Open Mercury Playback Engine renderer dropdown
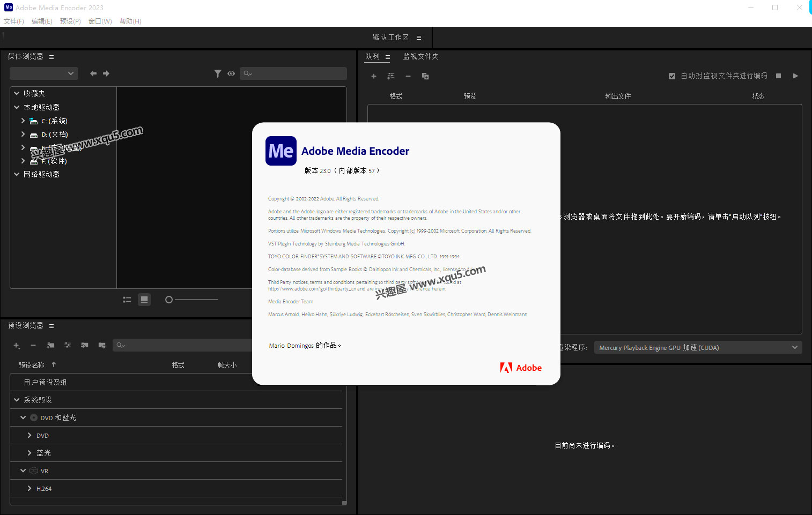812x515 pixels. 698,347
